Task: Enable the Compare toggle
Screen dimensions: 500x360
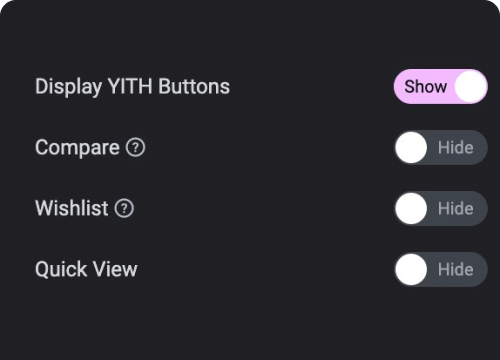Action: [441, 147]
